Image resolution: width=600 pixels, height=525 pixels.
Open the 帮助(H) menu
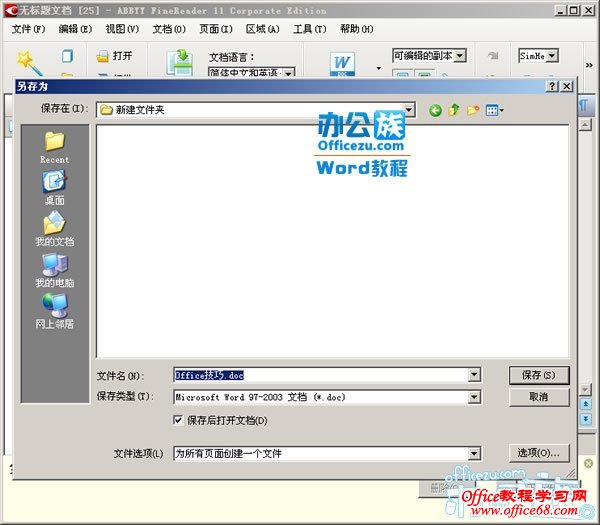[x=357, y=29]
